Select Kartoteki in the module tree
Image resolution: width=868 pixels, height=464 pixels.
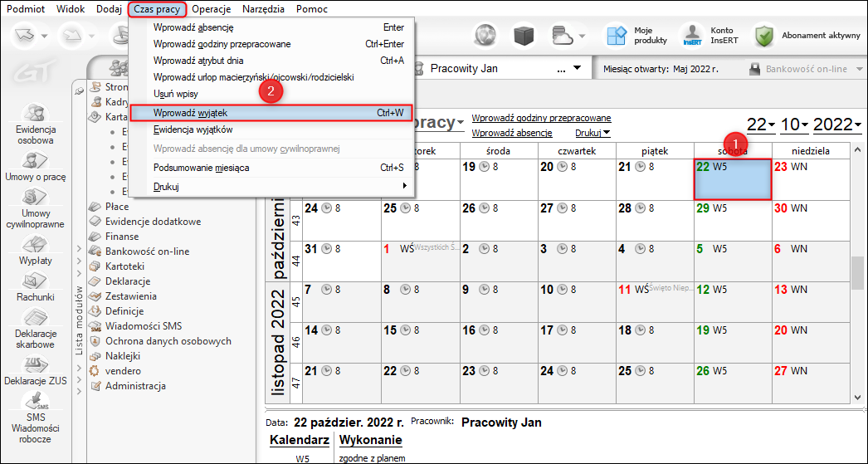pyautogui.click(x=124, y=266)
